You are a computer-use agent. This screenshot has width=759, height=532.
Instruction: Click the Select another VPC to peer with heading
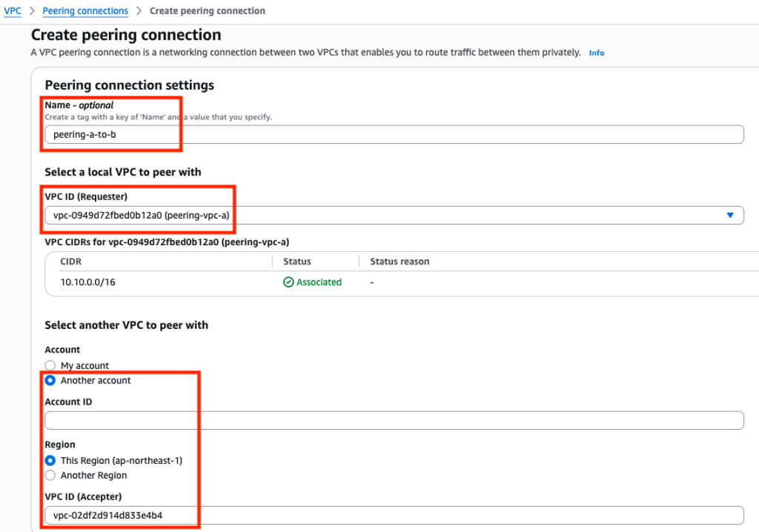[126, 325]
